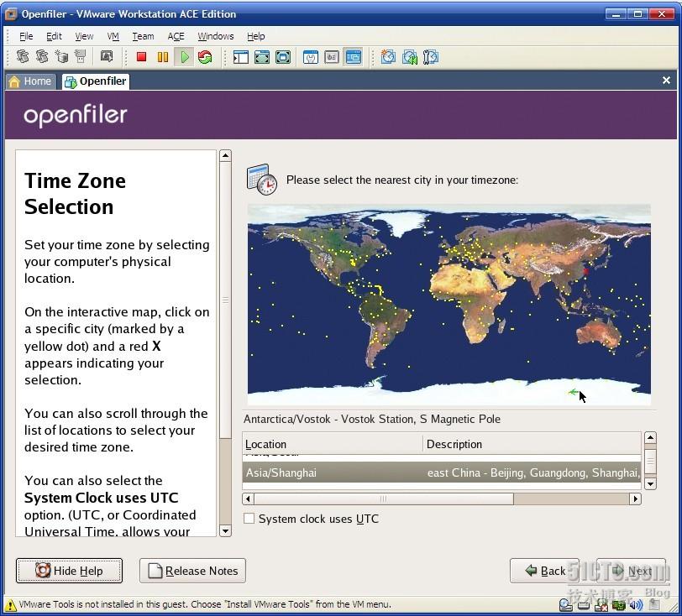682x616 pixels.
Task: Click the capture screen toolbar icon
Action: point(107,56)
